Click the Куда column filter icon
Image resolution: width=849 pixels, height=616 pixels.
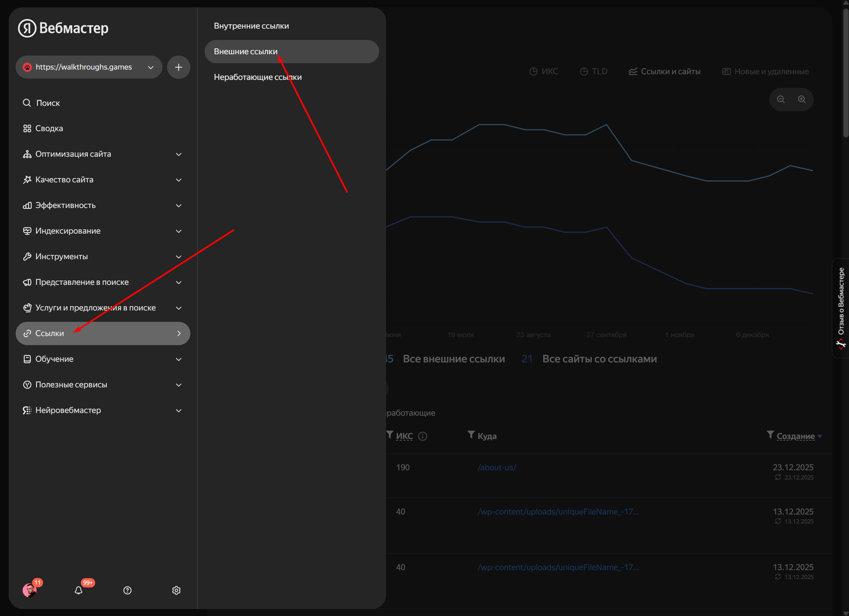(471, 435)
